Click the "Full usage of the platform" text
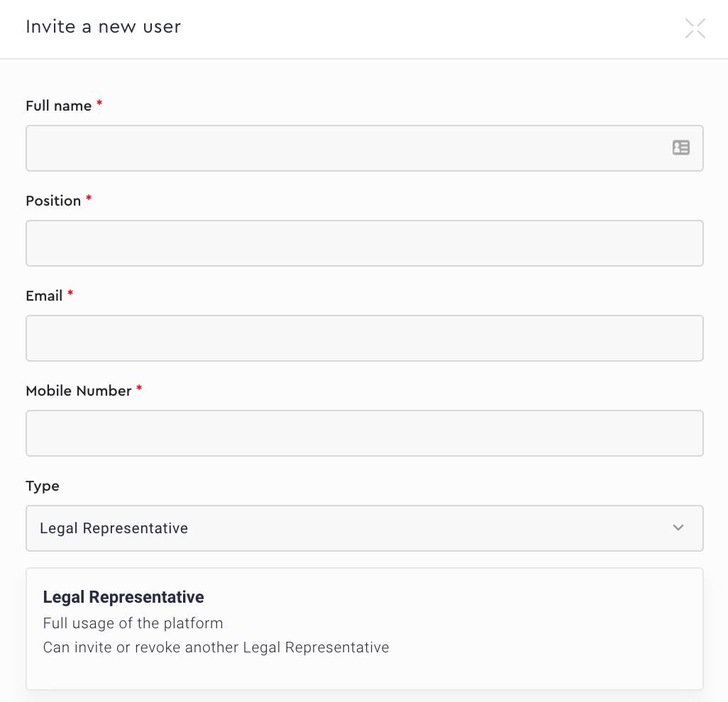This screenshot has width=728, height=702. coord(133,623)
